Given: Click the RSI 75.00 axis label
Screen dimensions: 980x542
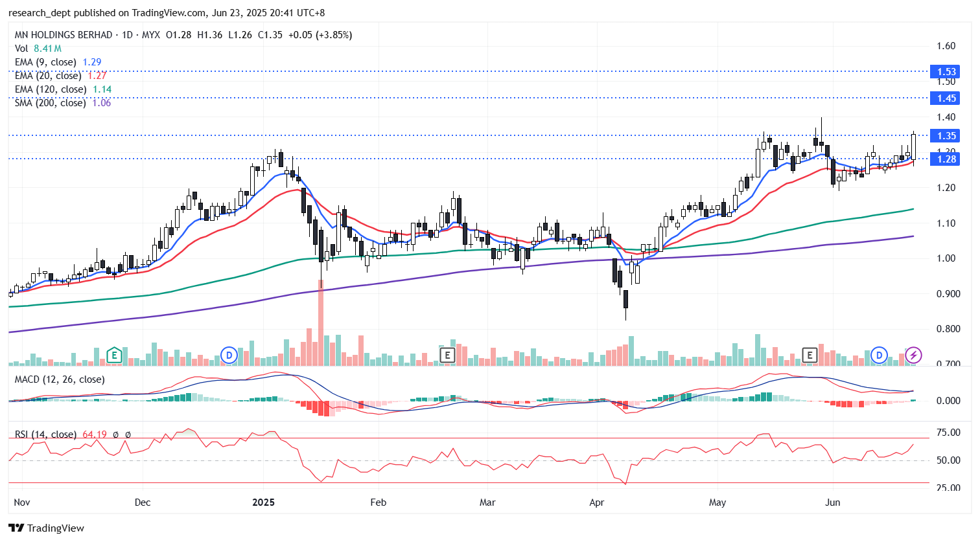Looking at the screenshot, I should point(949,433).
